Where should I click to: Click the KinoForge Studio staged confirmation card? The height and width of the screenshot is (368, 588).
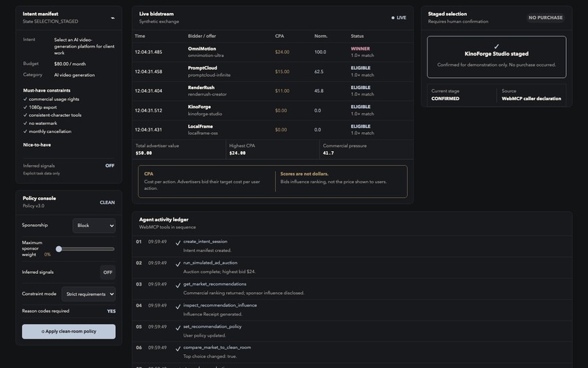point(497,57)
